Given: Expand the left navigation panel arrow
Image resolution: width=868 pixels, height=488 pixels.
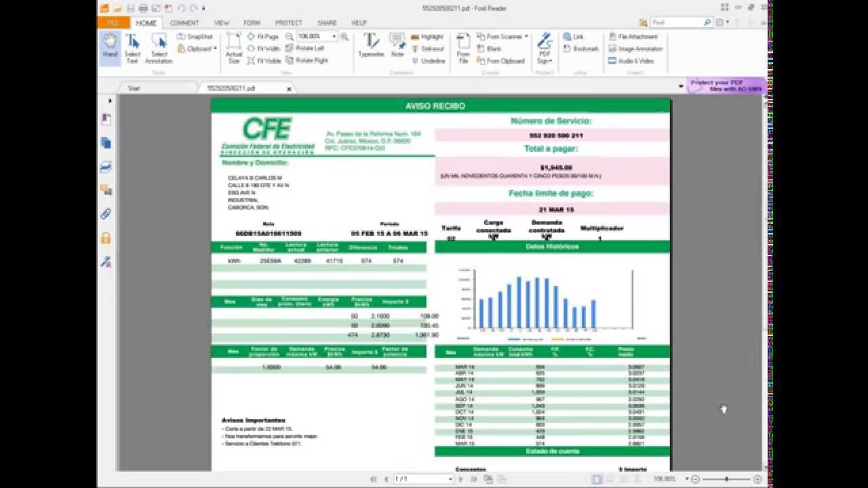Looking at the screenshot, I should (x=110, y=100).
